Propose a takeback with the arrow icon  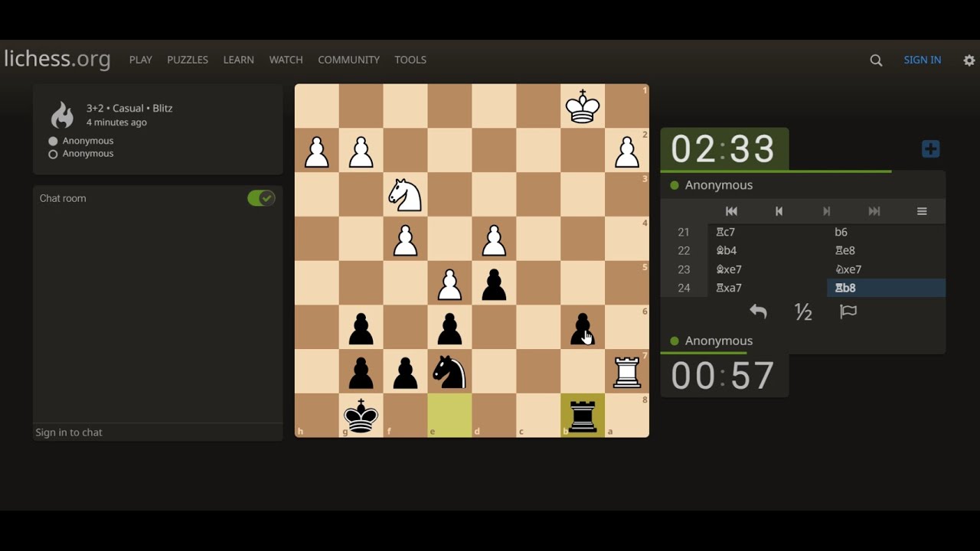click(x=758, y=311)
